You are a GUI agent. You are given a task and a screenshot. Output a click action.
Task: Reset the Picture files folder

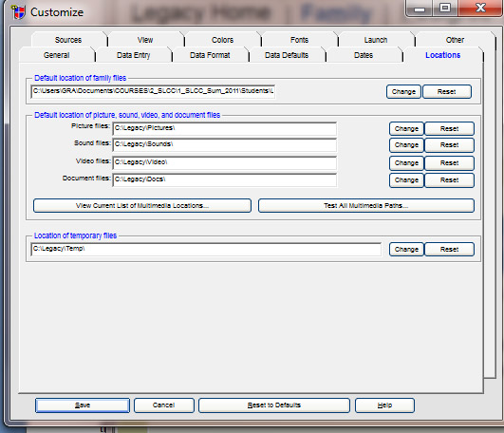[x=449, y=128]
